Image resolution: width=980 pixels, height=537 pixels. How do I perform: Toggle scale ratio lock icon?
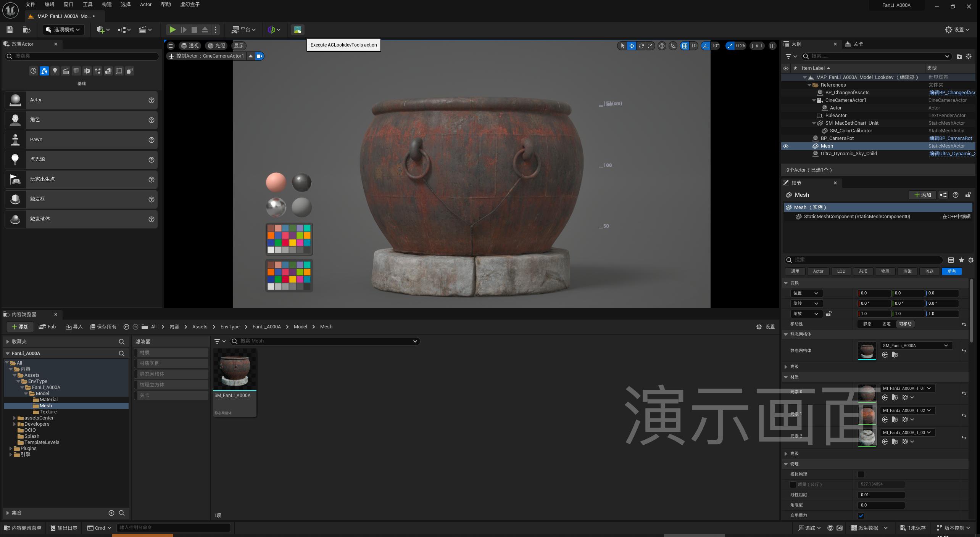pos(828,314)
